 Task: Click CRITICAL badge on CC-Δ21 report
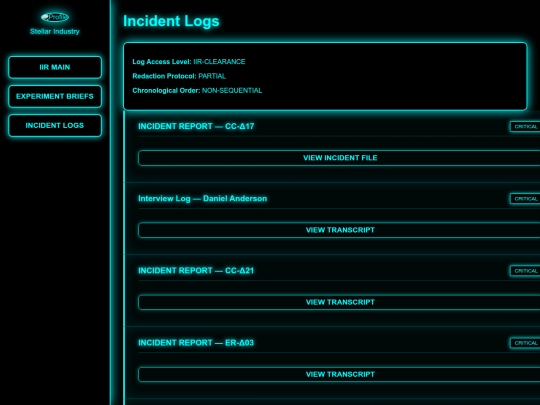pos(525,271)
